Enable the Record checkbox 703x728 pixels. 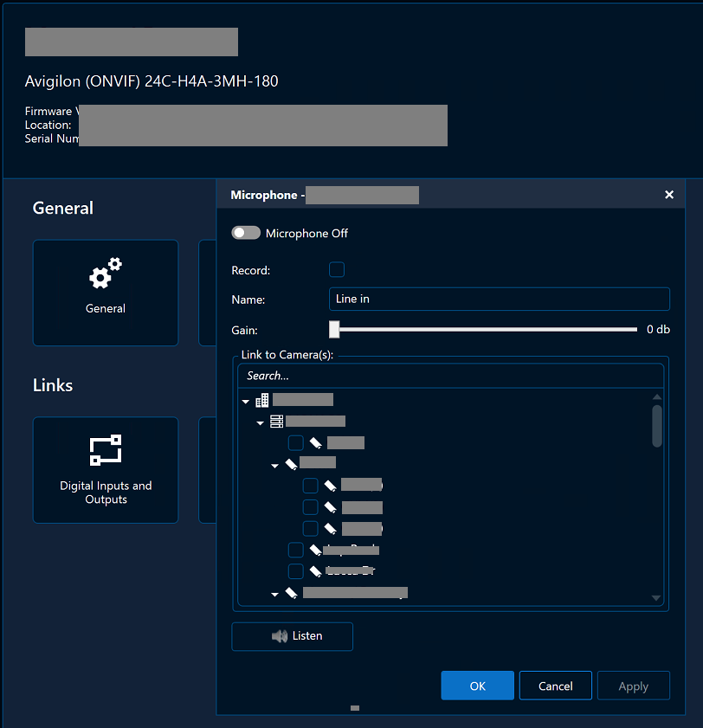[x=337, y=270]
